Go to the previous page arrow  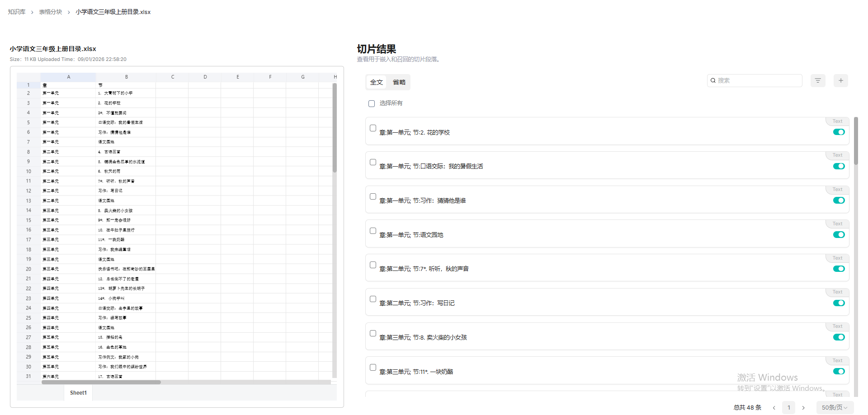click(774, 407)
